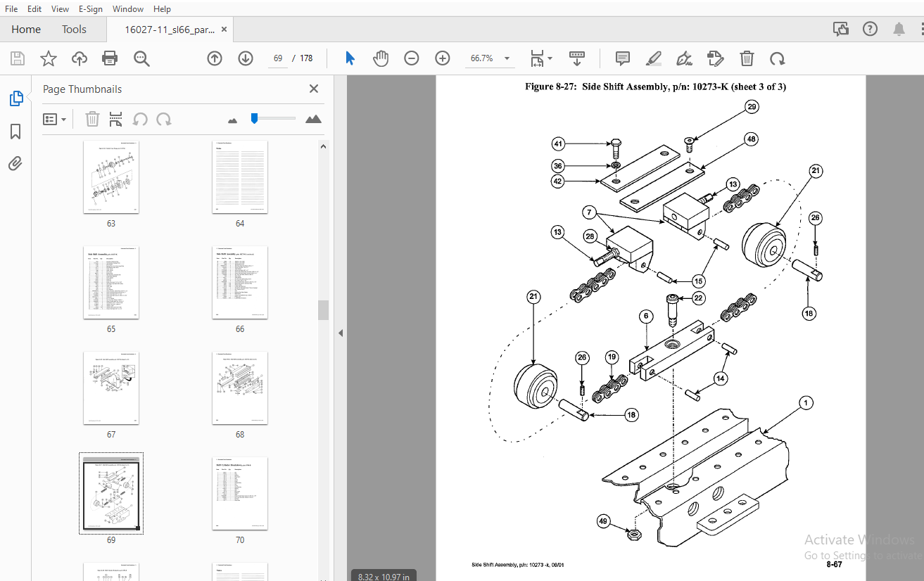Open the Help menu
Viewport: 924px width, 581px height.
click(162, 9)
